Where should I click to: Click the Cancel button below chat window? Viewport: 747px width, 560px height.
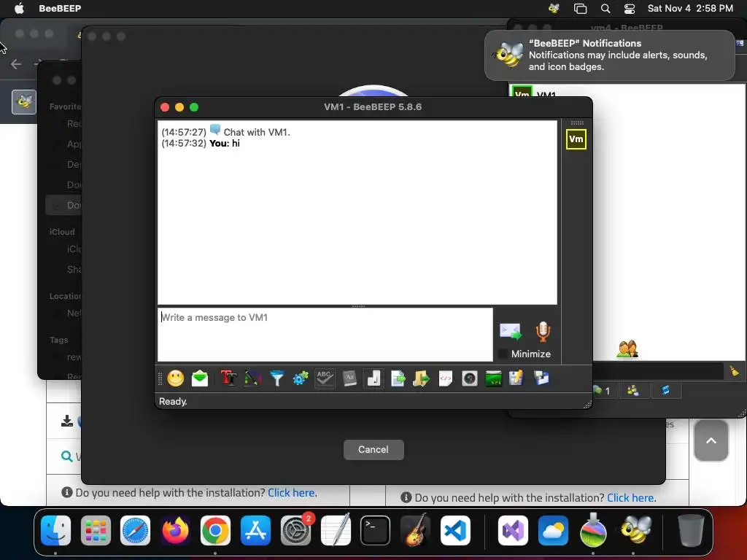tap(373, 449)
